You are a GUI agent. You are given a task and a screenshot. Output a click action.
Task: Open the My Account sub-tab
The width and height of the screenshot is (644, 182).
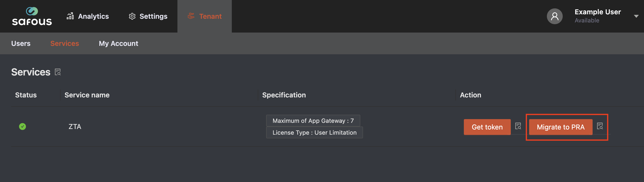[x=118, y=43]
